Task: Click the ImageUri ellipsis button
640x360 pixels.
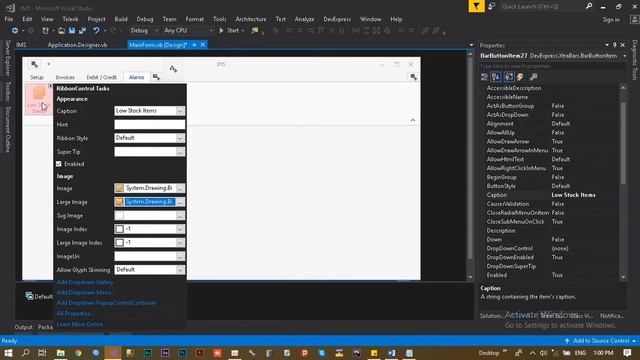Action: [x=180, y=256]
